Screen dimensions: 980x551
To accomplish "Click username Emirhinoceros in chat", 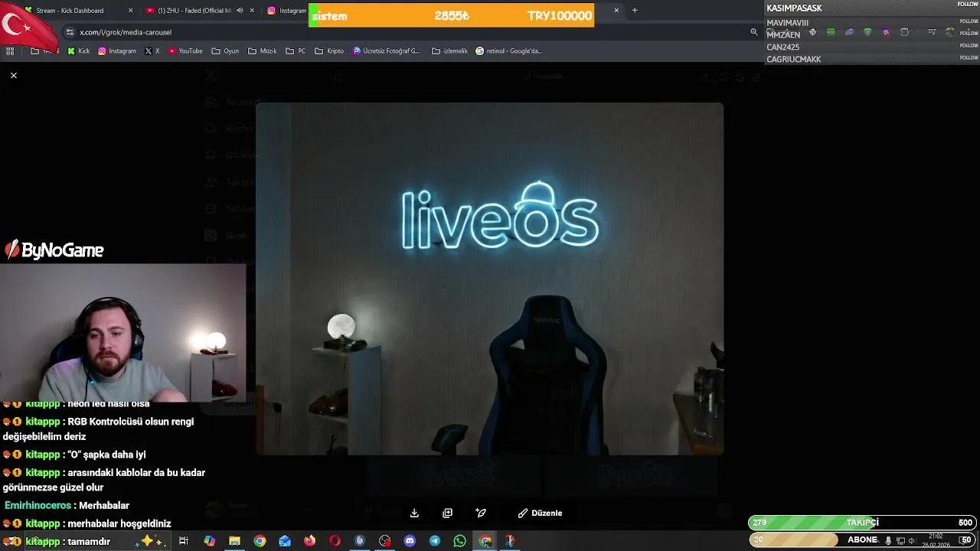I will tap(39, 506).
